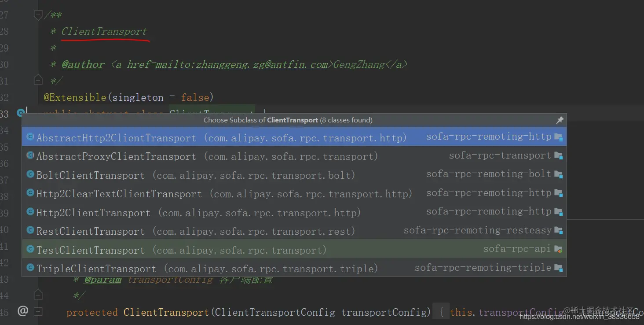Select AbstractProxyClientTransport subclass entry
The height and width of the screenshot is (325, 644).
[294, 155]
